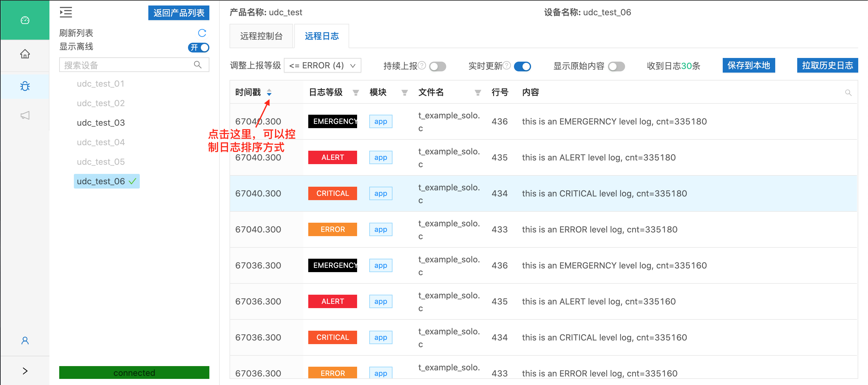Viewport: 868px width, 385px height.
Task: Toggle the 显示原始内容 switch
Action: (616, 67)
